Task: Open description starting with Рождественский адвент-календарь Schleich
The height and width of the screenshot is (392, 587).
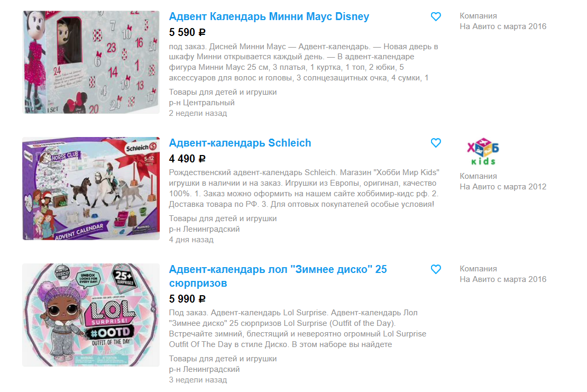Action: [304, 188]
